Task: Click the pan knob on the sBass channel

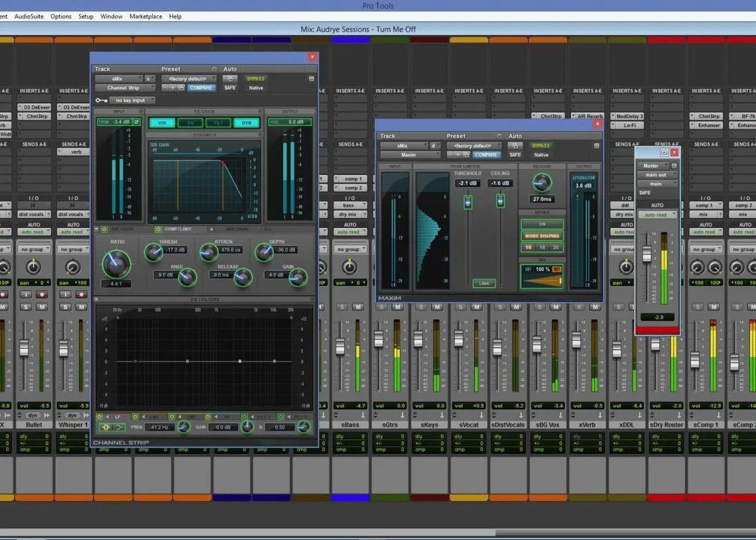Action: (x=349, y=266)
